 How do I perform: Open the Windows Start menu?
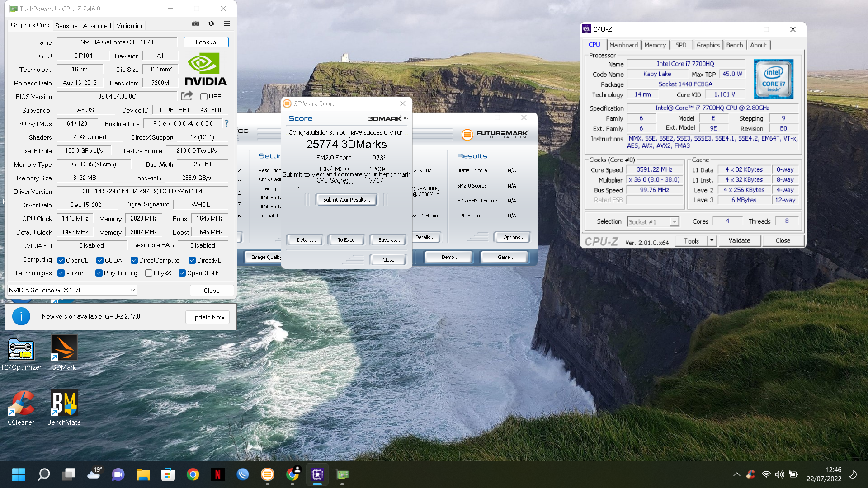coord(19,474)
